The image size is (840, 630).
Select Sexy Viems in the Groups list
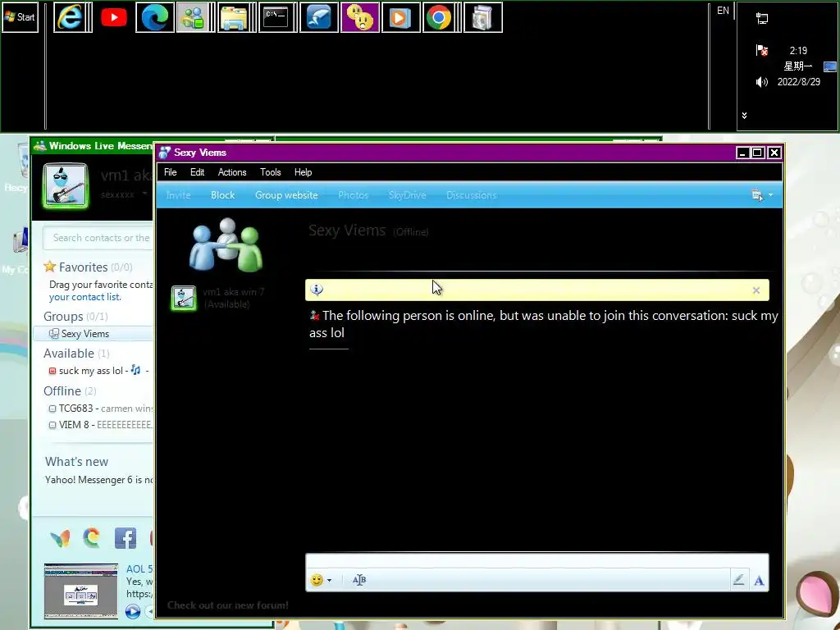click(85, 334)
